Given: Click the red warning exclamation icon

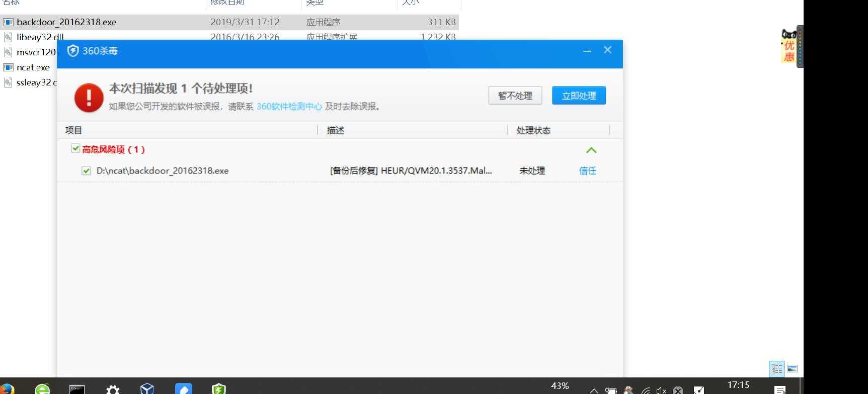Looking at the screenshot, I should (89, 97).
